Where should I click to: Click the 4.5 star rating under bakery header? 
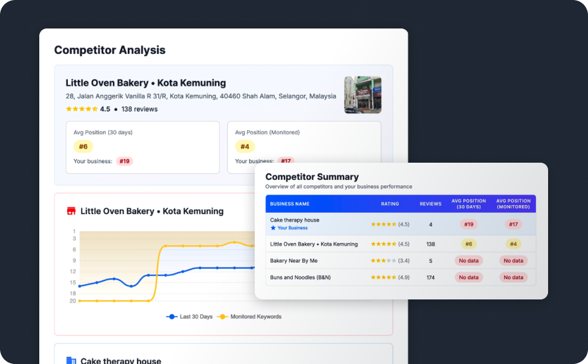[x=88, y=109]
